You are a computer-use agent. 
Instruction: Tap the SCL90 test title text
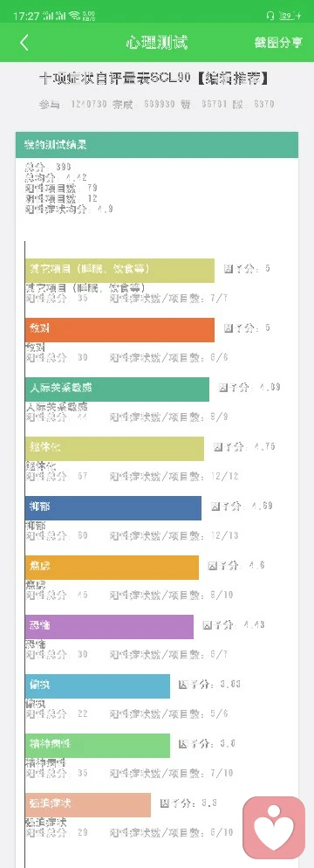click(155, 79)
